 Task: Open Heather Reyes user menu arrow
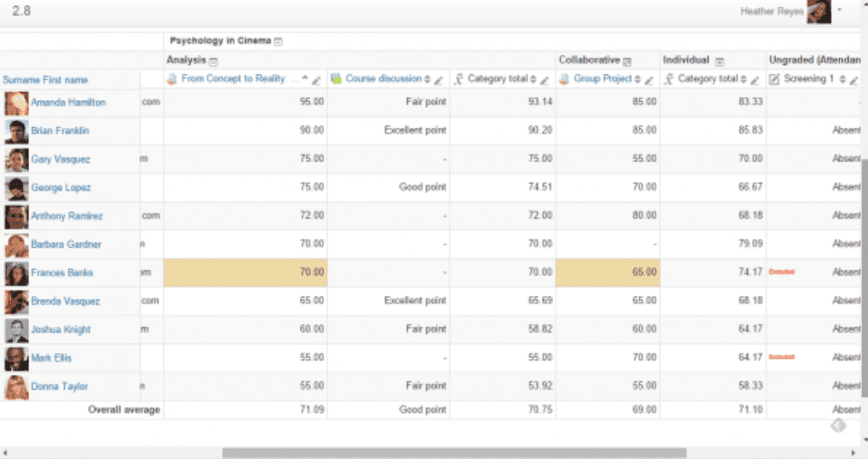(x=839, y=10)
